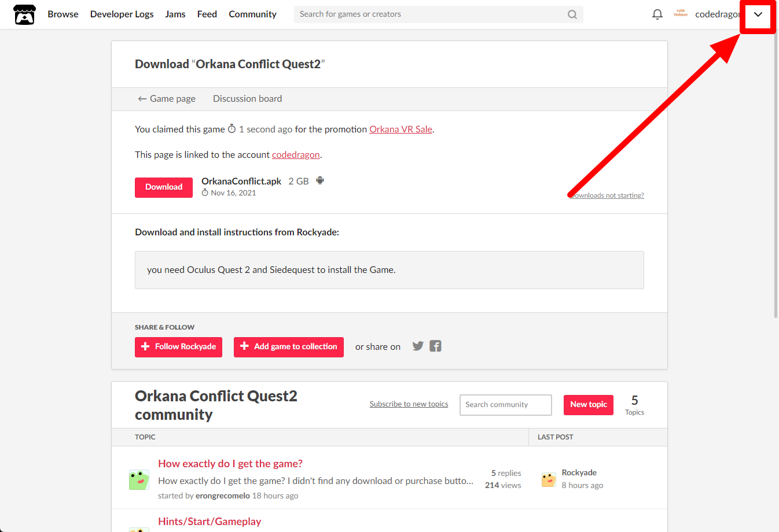Click the TOPIC column header

pos(145,437)
